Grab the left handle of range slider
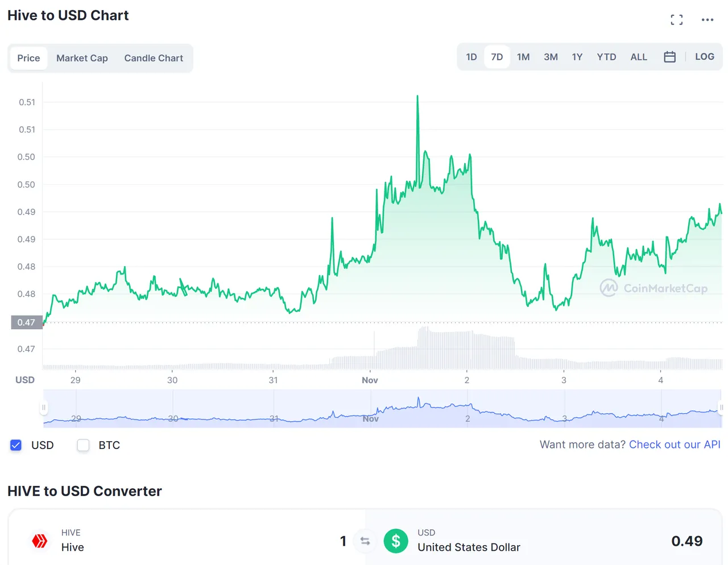The height and width of the screenshot is (565, 728). pyautogui.click(x=43, y=408)
